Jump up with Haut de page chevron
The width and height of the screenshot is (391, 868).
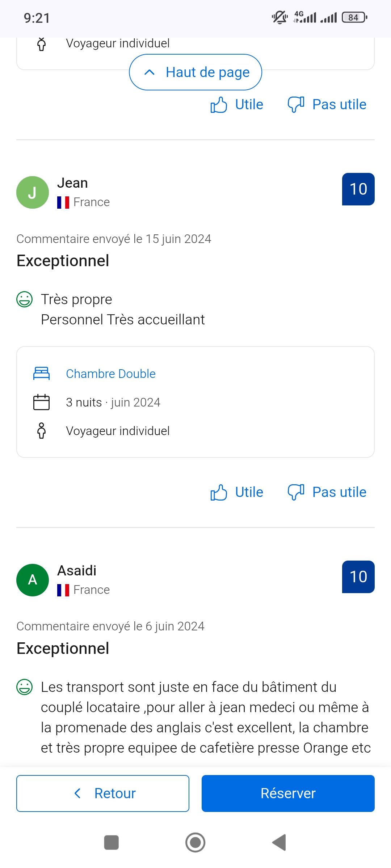150,72
